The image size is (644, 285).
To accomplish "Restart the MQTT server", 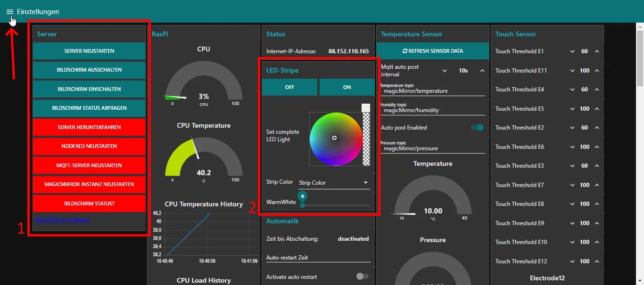I will pyautogui.click(x=89, y=165).
